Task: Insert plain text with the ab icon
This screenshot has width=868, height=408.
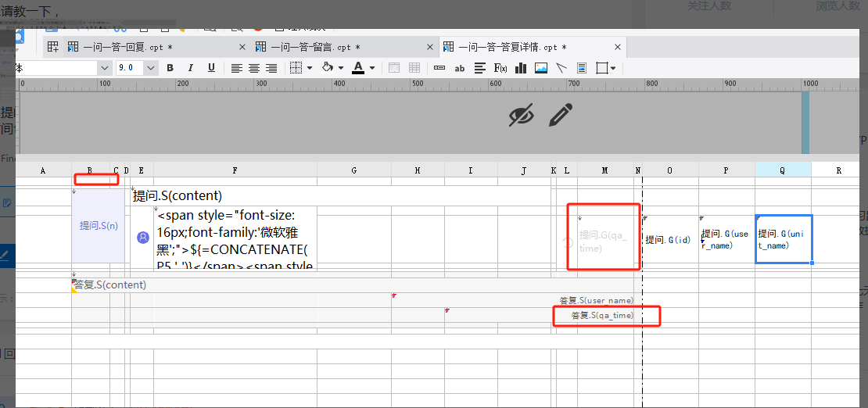Action: pyautogui.click(x=460, y=68)
